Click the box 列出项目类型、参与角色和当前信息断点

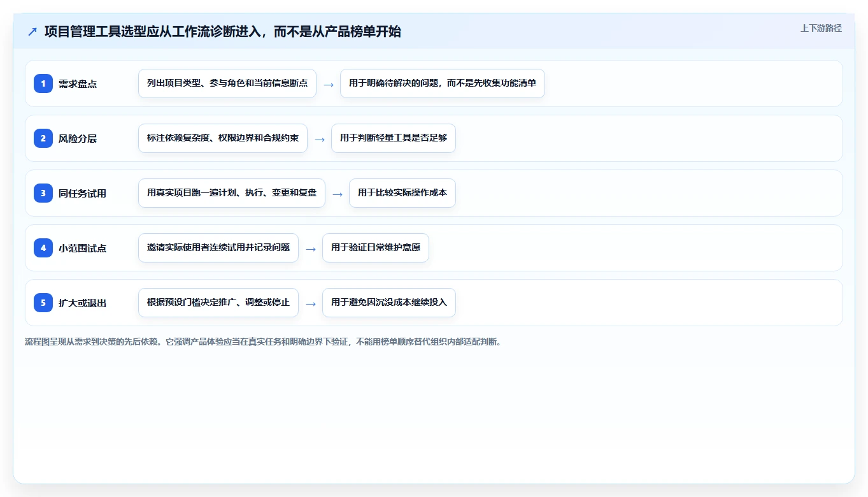[227, 83]
